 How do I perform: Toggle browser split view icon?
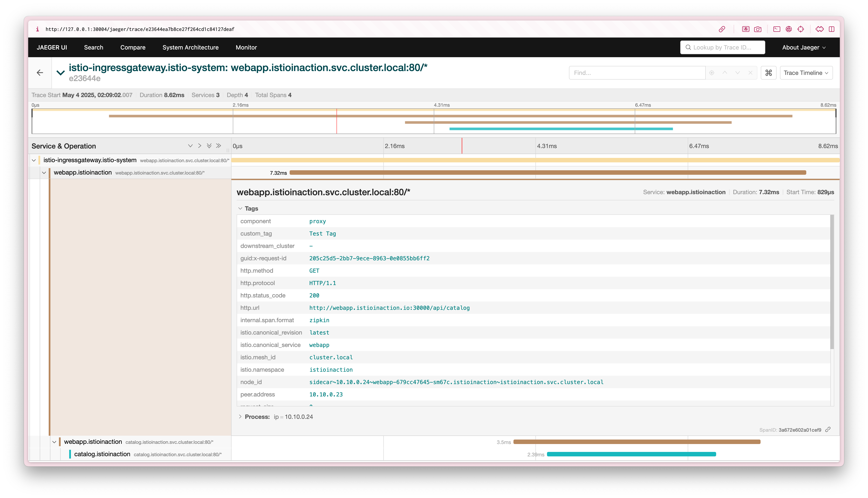832,29
